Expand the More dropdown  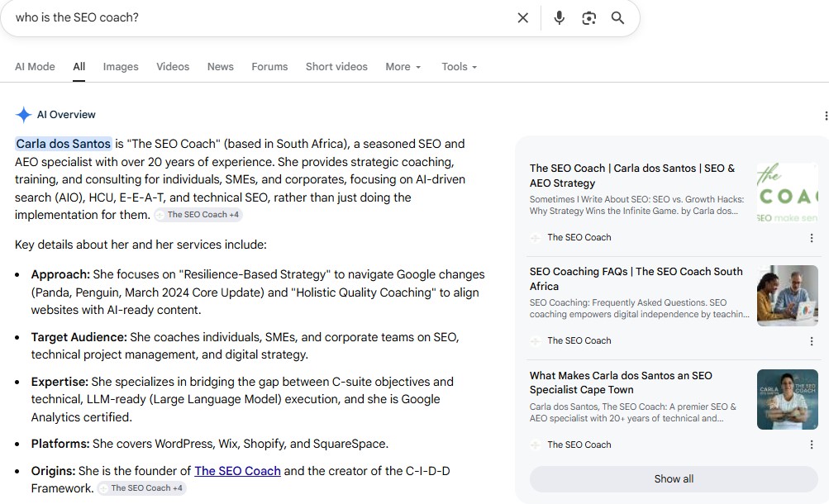tap(403, 67)
